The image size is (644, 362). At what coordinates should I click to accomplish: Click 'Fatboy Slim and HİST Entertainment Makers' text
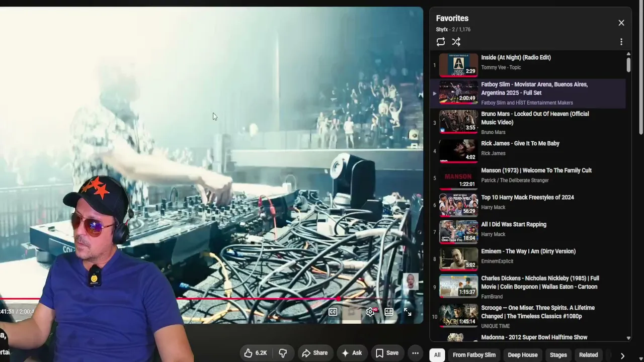[527, 103]
